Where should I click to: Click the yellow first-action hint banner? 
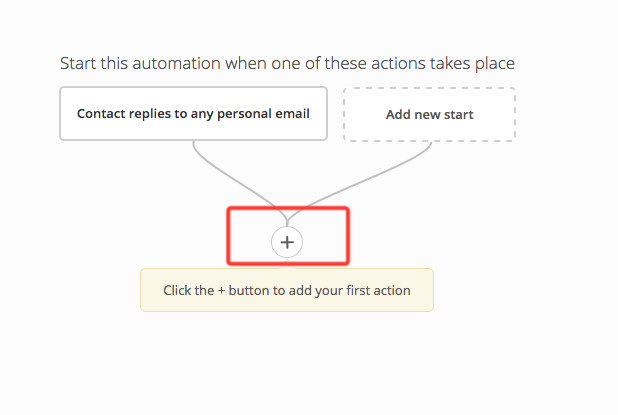[286, 290]
